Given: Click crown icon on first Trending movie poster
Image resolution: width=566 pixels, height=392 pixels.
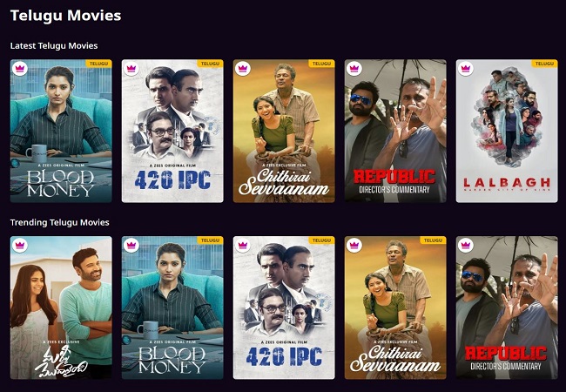Looking at the screenshot, I should [x=20, y=246].
